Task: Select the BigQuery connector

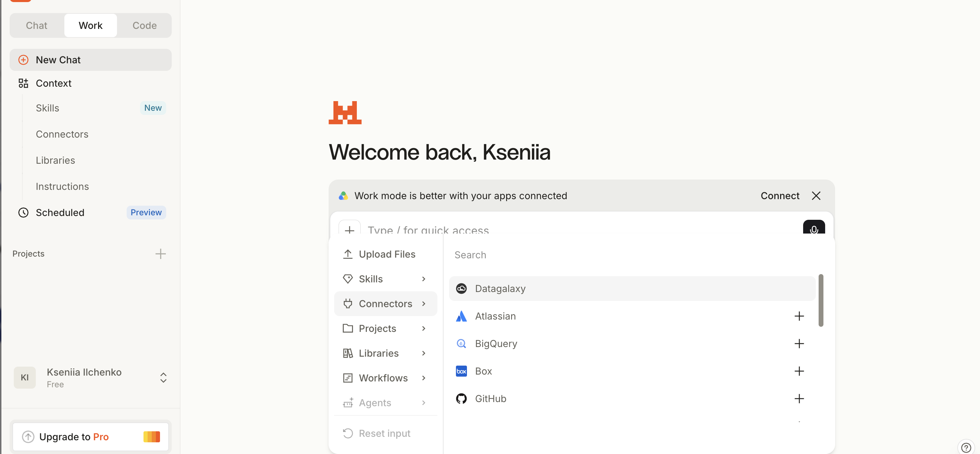Action: (x=632, y=344)
